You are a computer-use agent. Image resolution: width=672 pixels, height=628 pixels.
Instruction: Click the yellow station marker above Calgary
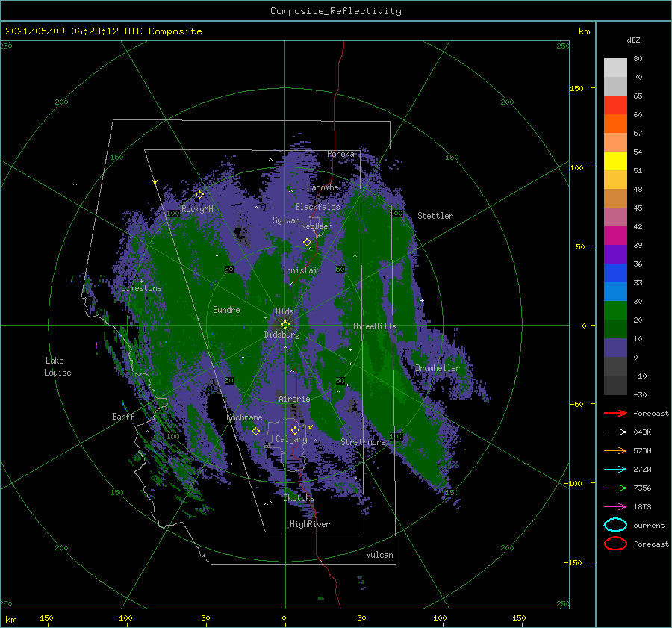click(295, 430)
